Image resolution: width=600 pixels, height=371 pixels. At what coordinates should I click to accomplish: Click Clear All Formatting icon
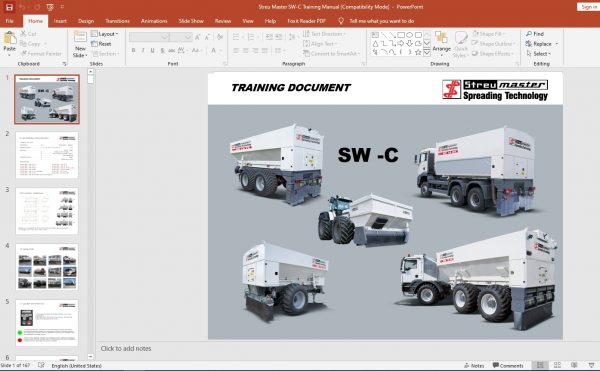click(x=220, y=37)
